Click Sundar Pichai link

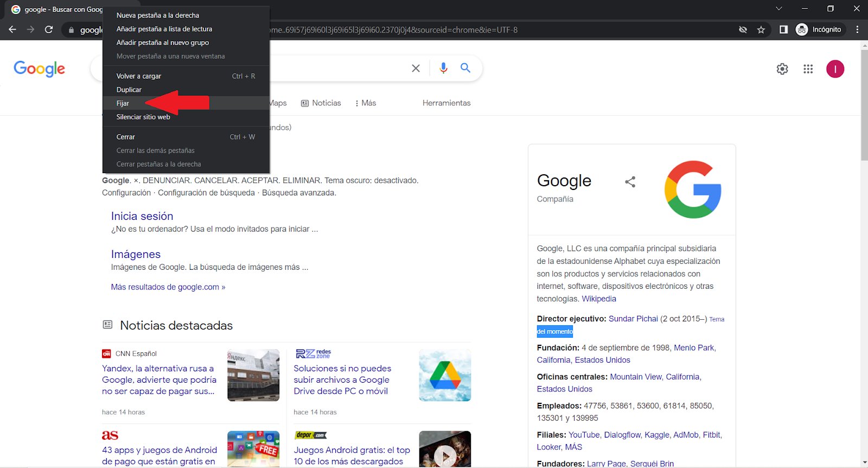633,319
